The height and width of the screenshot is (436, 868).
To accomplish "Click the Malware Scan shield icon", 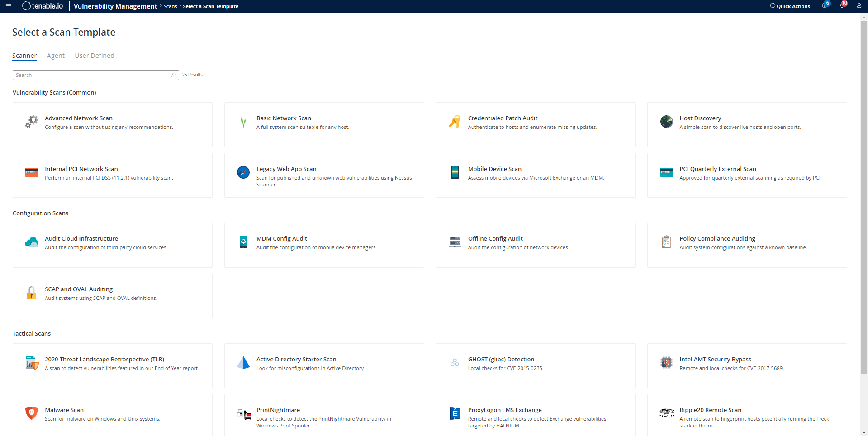I will point(32,413).
